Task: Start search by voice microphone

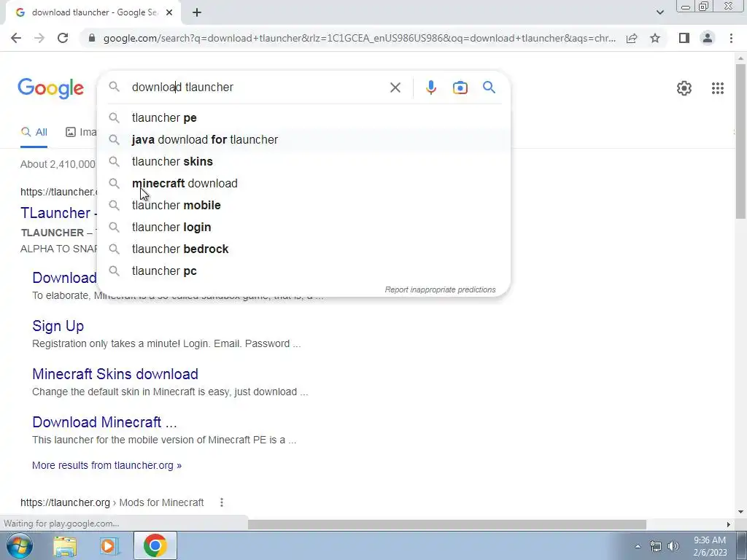Action: click(430, 87)
